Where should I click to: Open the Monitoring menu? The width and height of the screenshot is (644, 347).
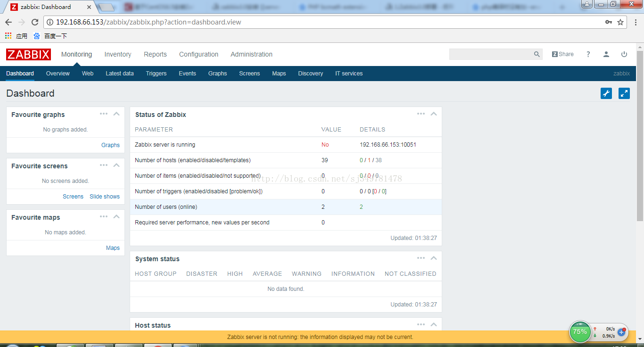(76, 54)
